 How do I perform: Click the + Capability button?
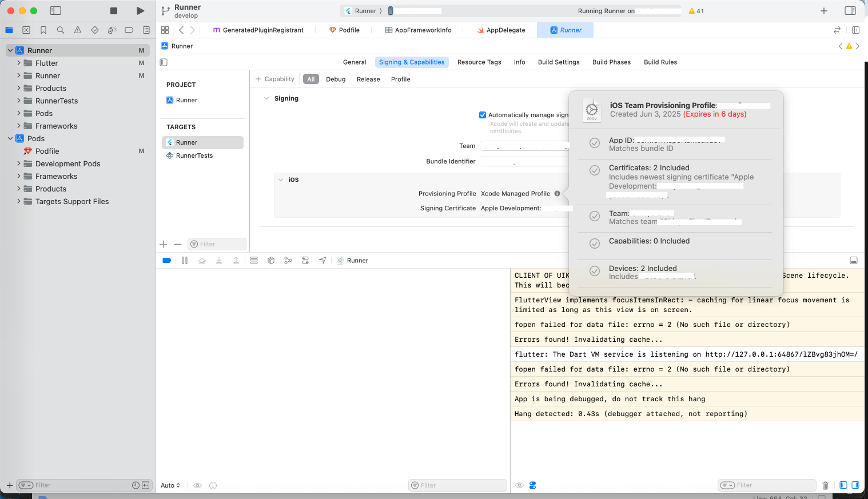tap(275, 79)
